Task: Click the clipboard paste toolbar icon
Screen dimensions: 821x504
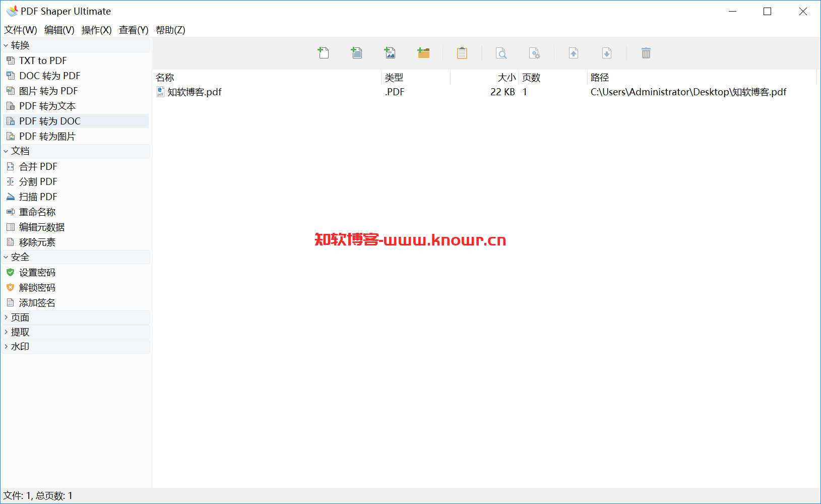Action: 462,53
